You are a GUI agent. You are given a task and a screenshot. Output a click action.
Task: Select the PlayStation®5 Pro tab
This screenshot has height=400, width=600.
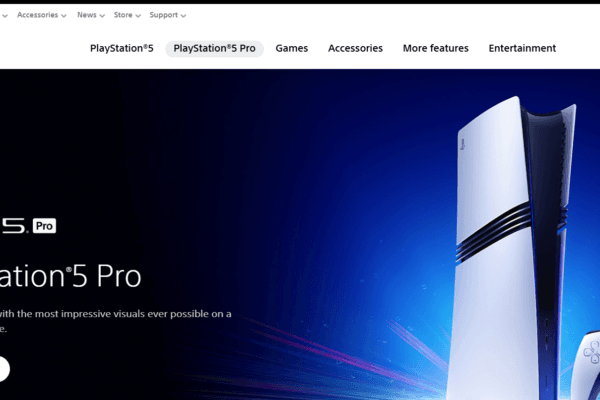coord(214,49)
